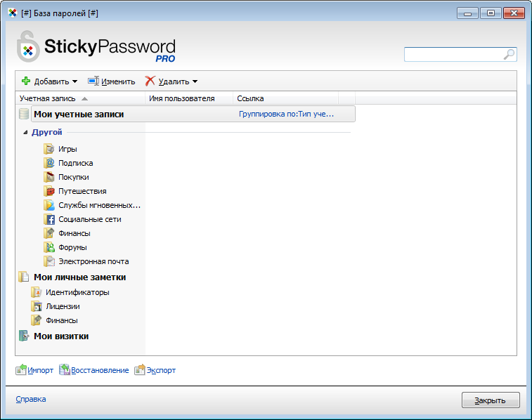Click the Подписка folder icon
Screen dimensions: 532x420
[x=49, y=163]
